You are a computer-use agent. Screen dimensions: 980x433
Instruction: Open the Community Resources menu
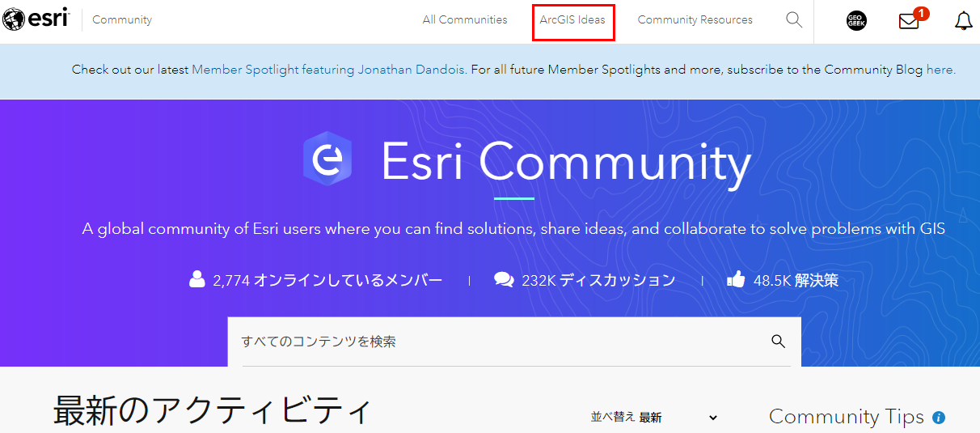tap(695, 19)
